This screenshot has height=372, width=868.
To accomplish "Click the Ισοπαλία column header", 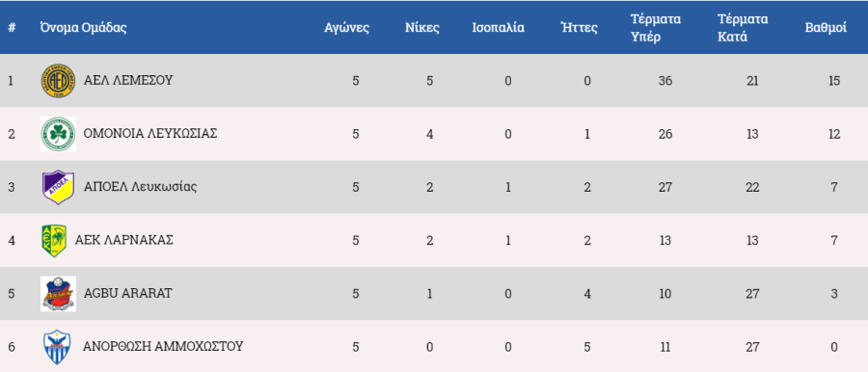I will click(x=499, y=28).
